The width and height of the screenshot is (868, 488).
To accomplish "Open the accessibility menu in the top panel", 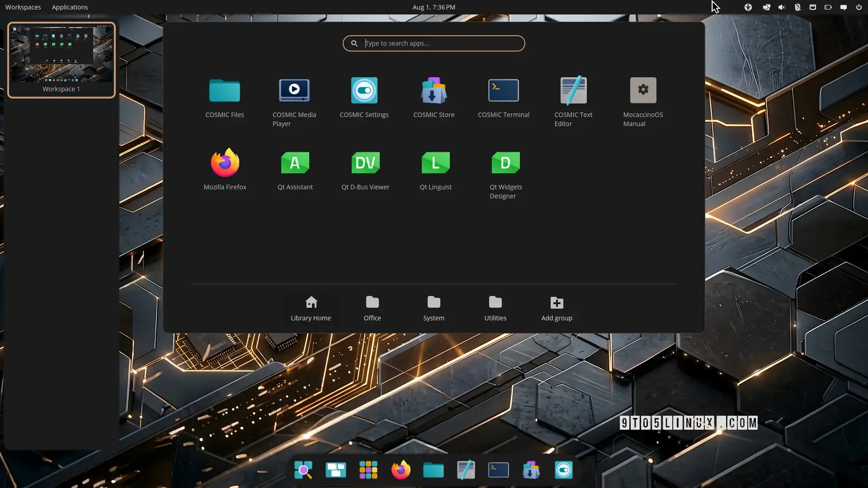I will pos(748,7).
